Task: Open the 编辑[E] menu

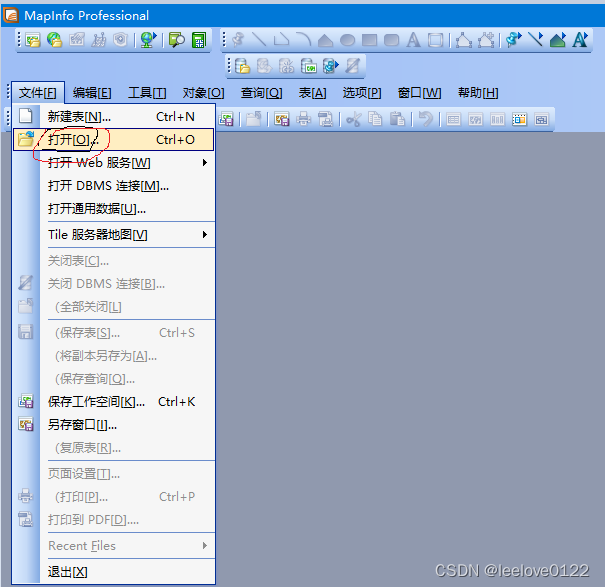Action: pyautogui.click(x=92, y=93)
